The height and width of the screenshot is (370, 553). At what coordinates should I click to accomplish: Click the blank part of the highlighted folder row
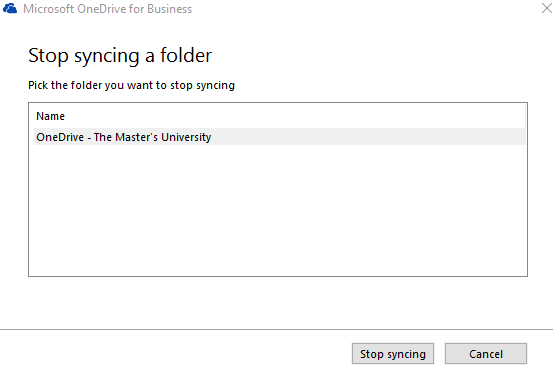[x=367, y=137]
